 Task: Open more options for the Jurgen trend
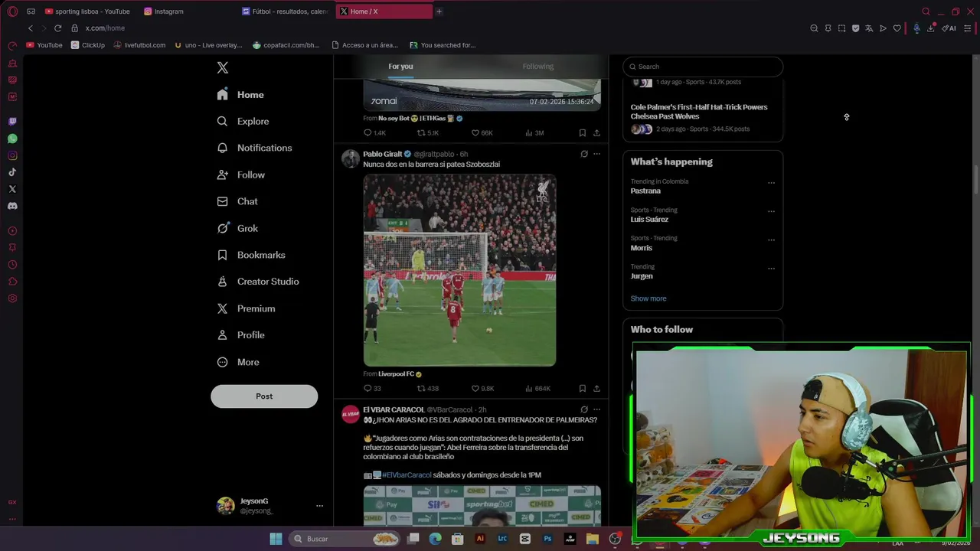[771, 269]
